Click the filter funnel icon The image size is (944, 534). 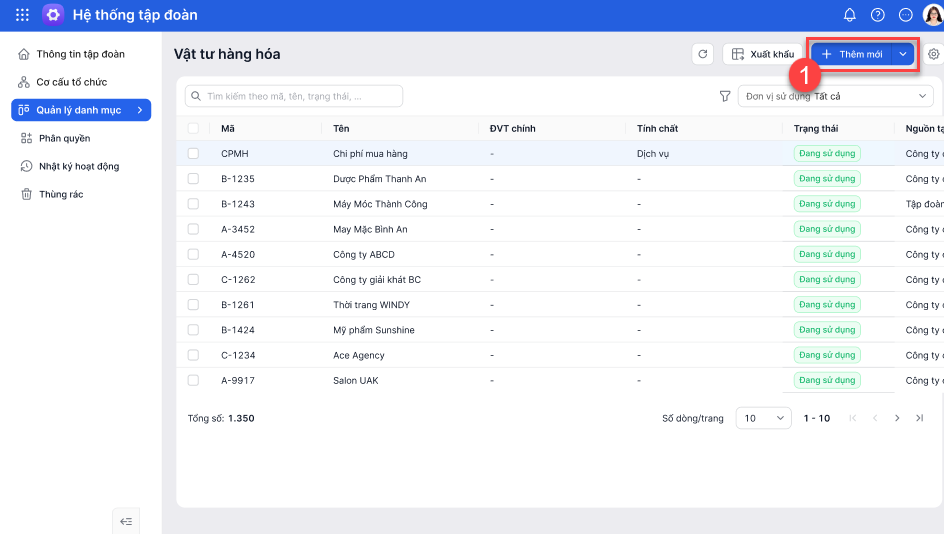(725, 96)
